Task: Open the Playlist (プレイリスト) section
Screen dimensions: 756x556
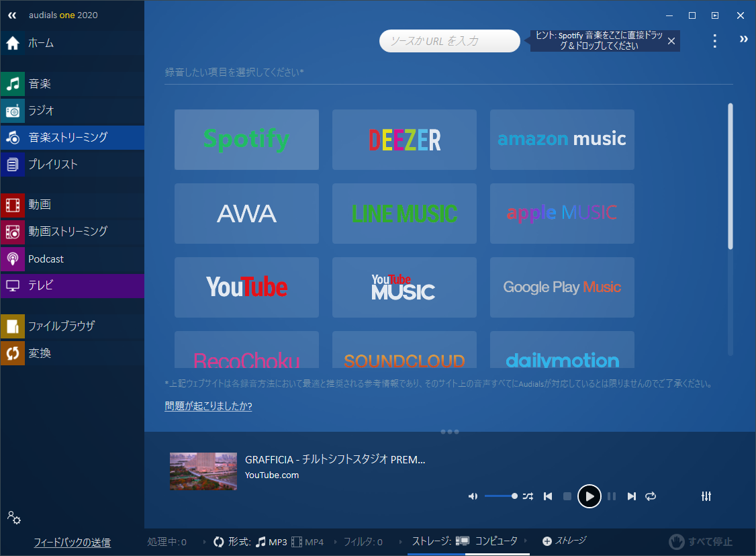Action: 73,165
